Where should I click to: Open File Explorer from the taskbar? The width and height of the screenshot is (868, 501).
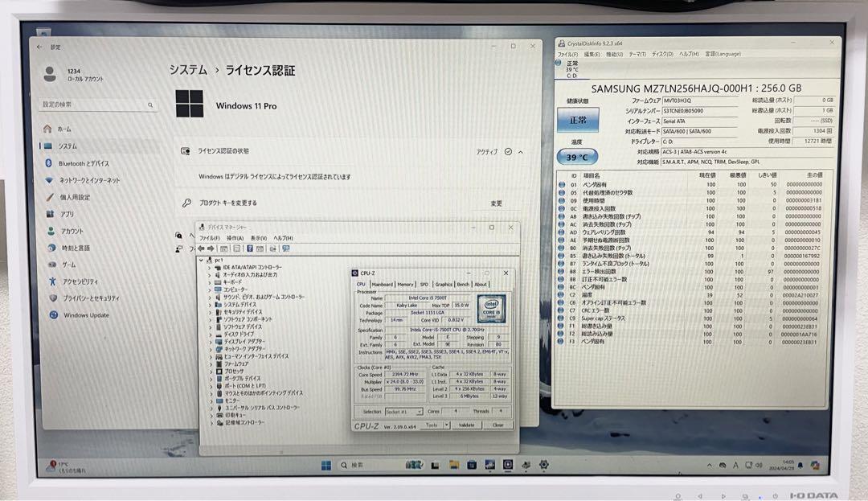(x=454, y=465)
